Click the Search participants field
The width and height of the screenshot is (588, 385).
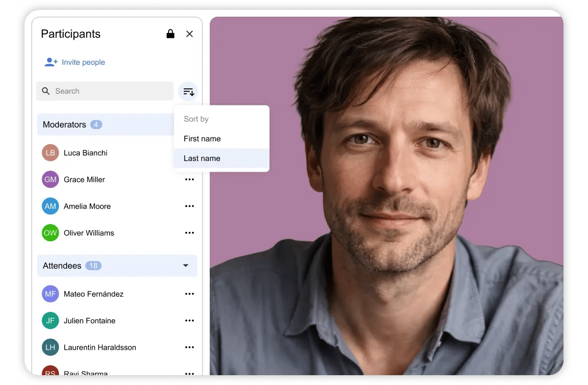click(x=105, y=91)
